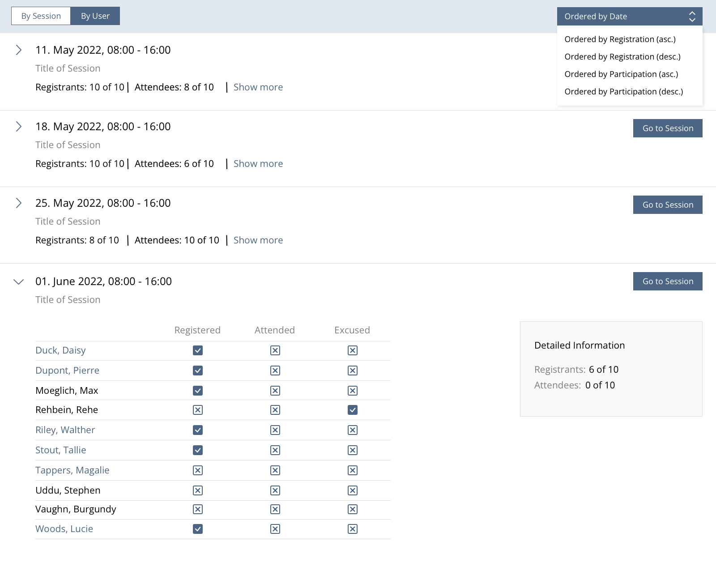
Task: Switch to the By User tab
Action: (x=95, y=16)
